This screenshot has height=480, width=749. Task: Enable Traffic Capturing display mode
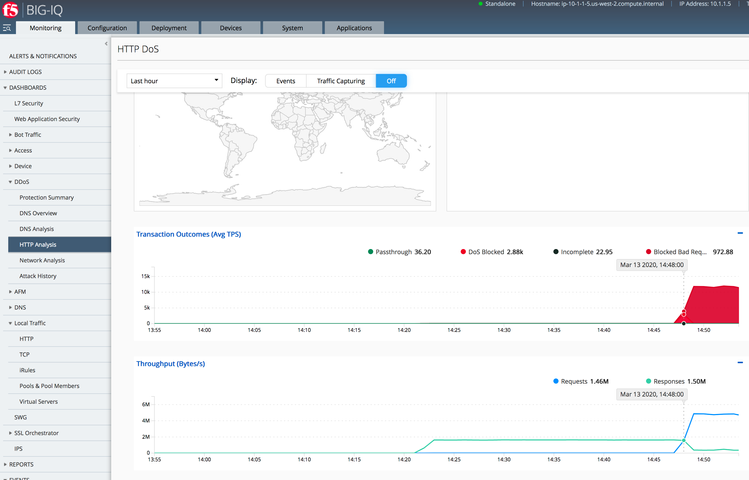340,80
